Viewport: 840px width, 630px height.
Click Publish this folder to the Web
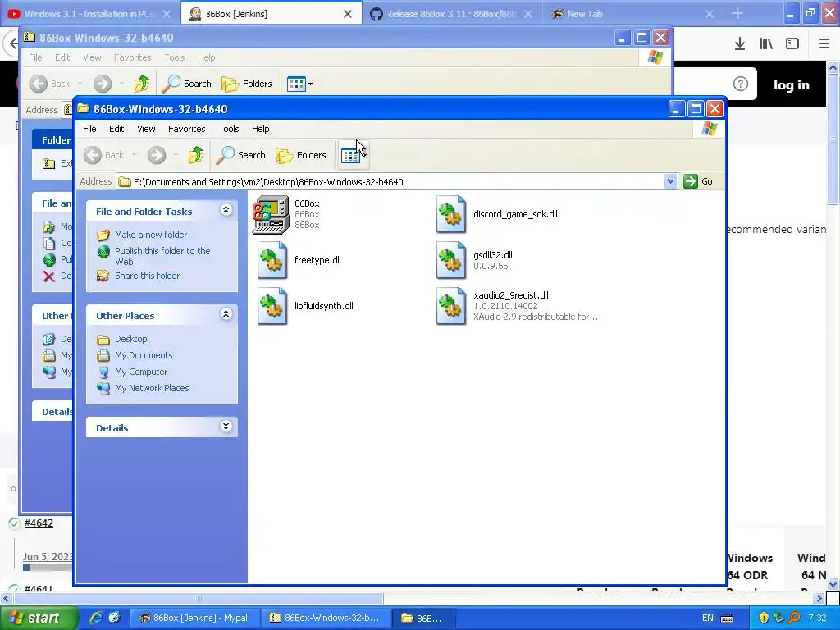(x=162, y=256)
